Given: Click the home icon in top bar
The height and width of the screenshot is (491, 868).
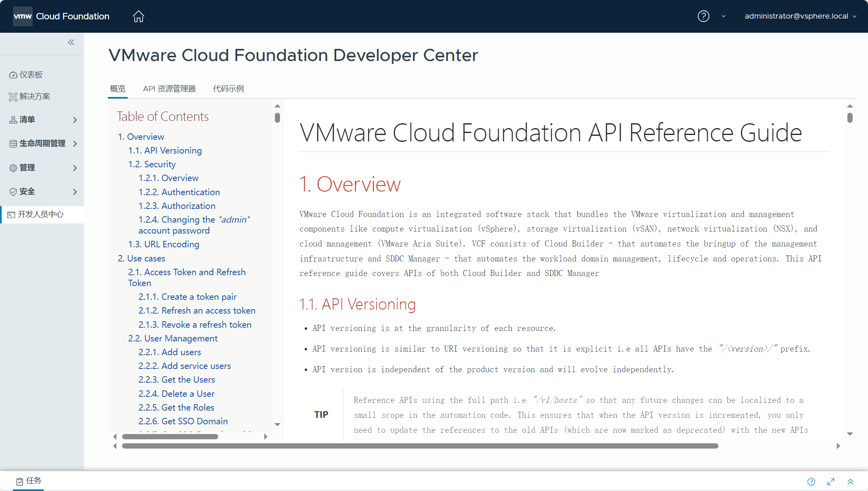Looking at the screenshot, I should click(x=138, y=16).
